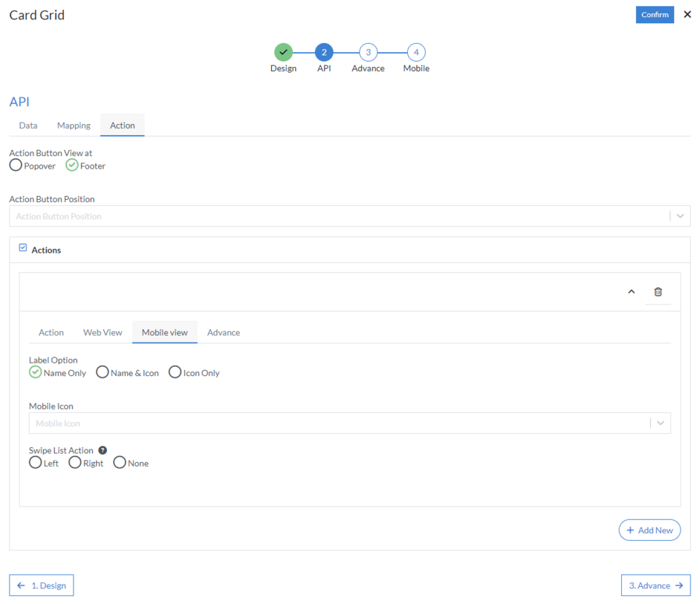
Task: Delete the action using the trash icon
Action: pyautogui.click(x=658, y=291)
